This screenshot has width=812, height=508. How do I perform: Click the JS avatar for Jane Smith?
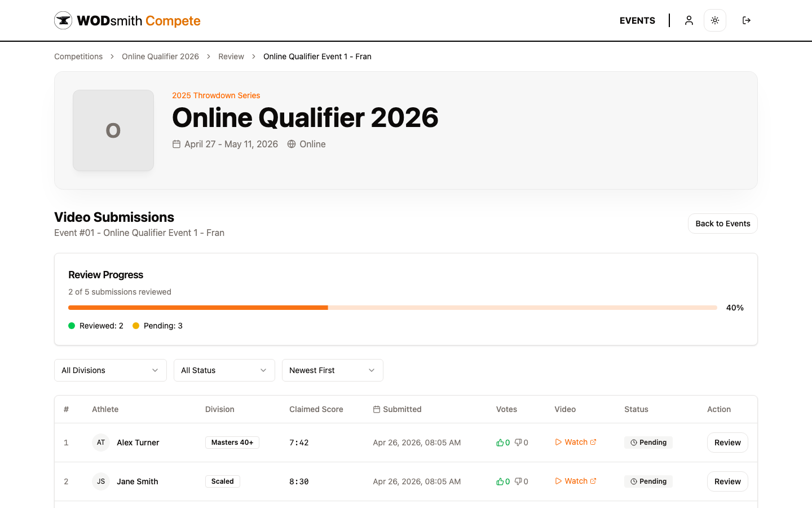[x=101, y=481]
